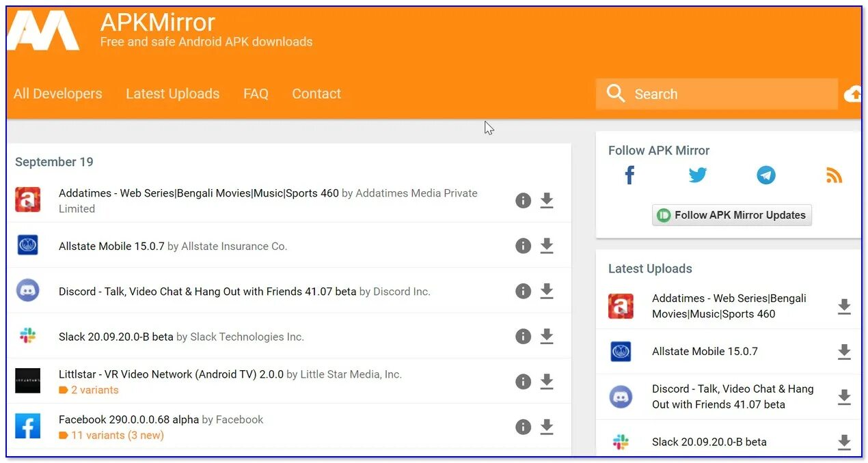Open sidebar Addatimes Web Series link
The height and width of the screenshot is (463, 868).
(x=729, y=306)
